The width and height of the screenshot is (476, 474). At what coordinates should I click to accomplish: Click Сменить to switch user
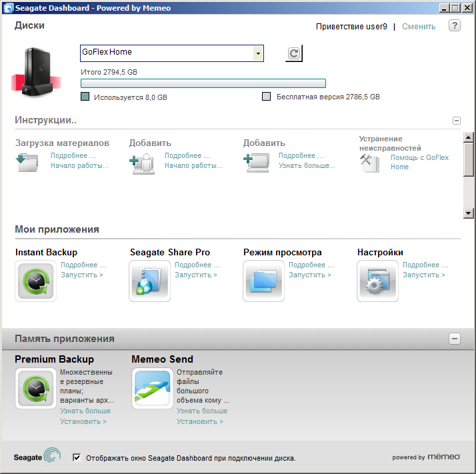(x=419, y=27)
